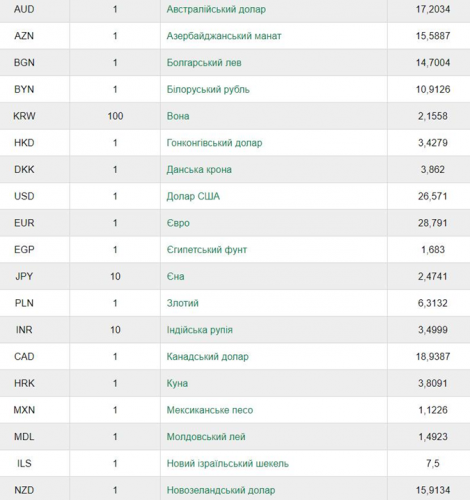The image size is (470, 500).
Task: Open the Новий ізраїльський шекель link
Action: tap(227, 463)
